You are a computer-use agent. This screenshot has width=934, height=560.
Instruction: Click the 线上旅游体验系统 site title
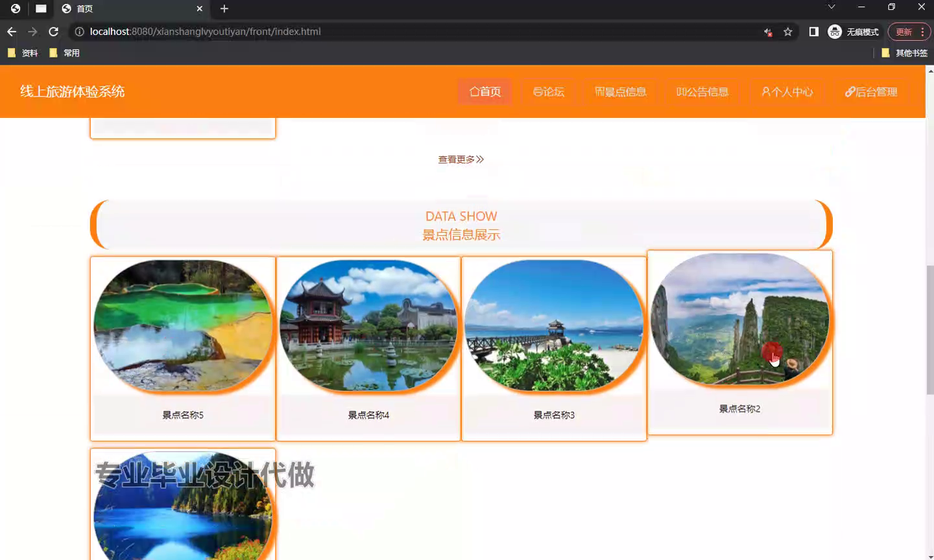click(x=72, y=91)
